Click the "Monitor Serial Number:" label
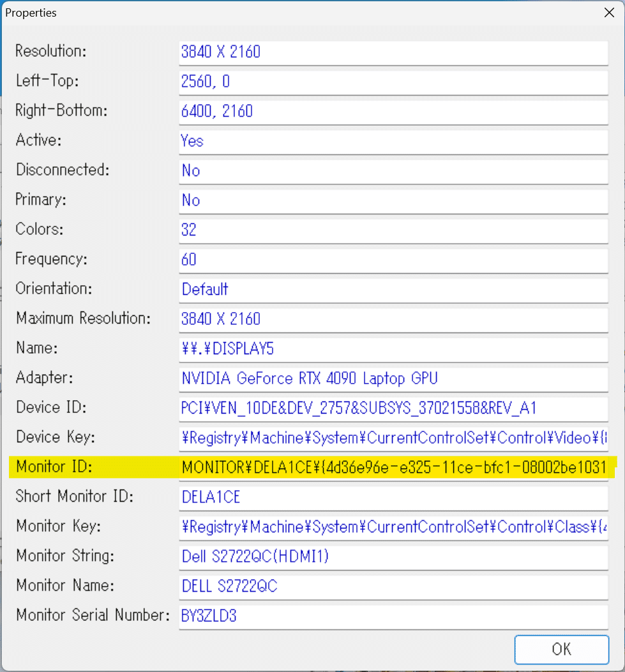The width and height of the screenshot is (625, 672). 93,615
